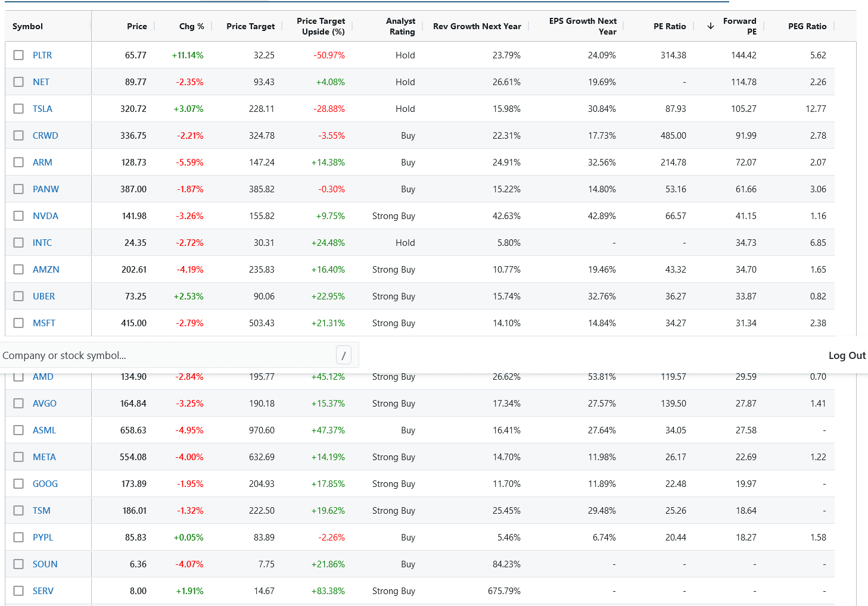Viewport: 868px width, 606px height.
Task: Open the AMZN stock link
Action: pos(46,269)
